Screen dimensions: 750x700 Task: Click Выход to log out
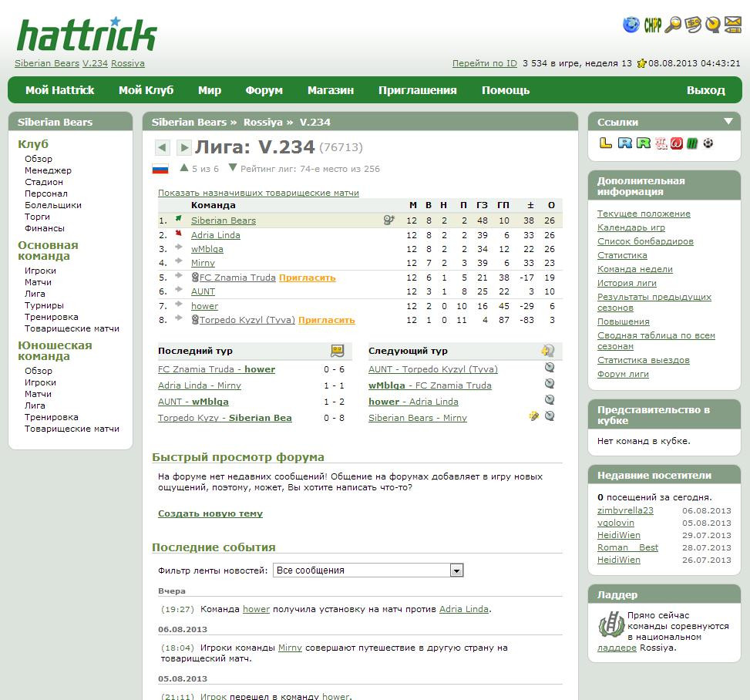(706, 90)
